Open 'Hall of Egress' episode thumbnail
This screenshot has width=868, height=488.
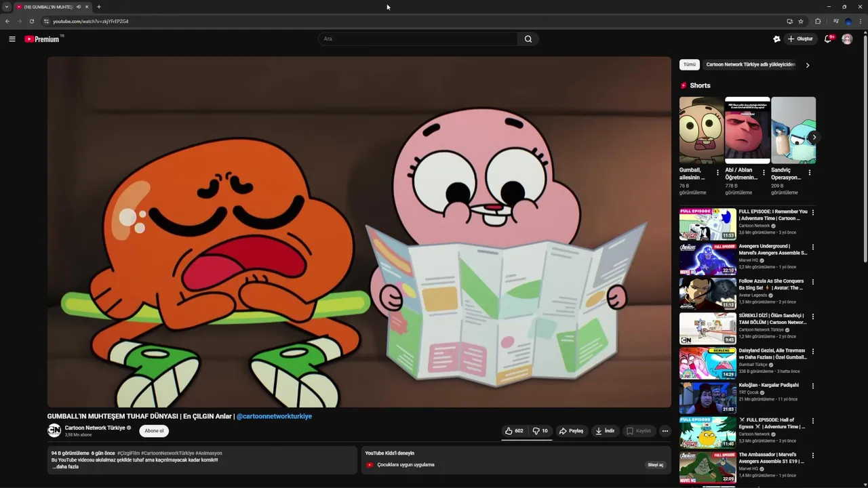point(708,432)
